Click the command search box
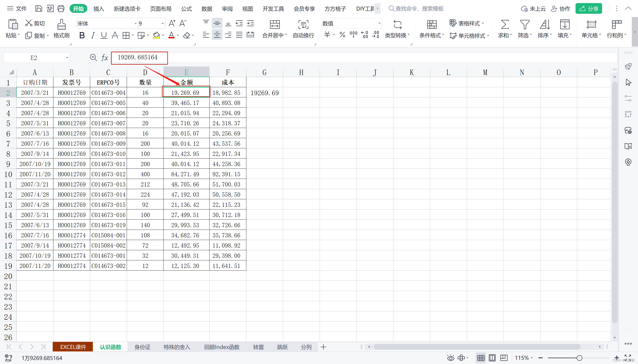Image resolution: width=638 pixels, height=364 pixels. pos(416,8)
